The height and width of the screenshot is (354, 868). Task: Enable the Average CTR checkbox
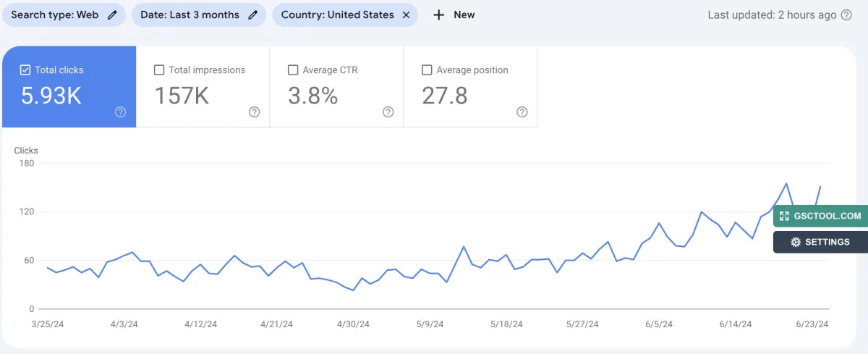click(293, 70)
